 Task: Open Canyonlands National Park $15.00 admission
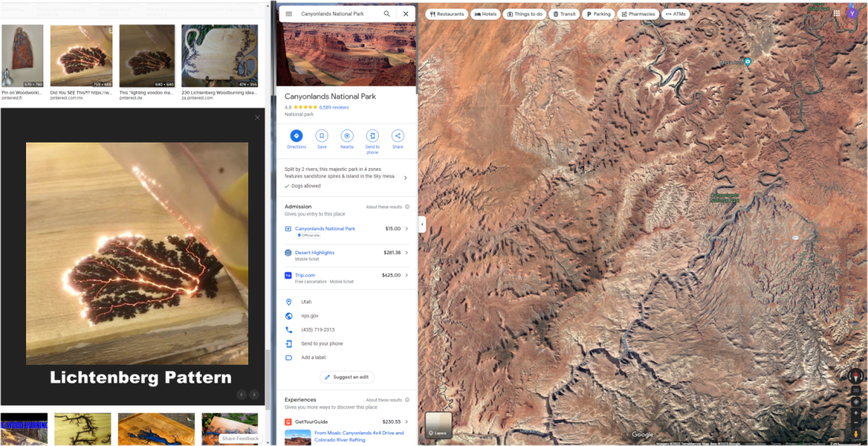346,231
